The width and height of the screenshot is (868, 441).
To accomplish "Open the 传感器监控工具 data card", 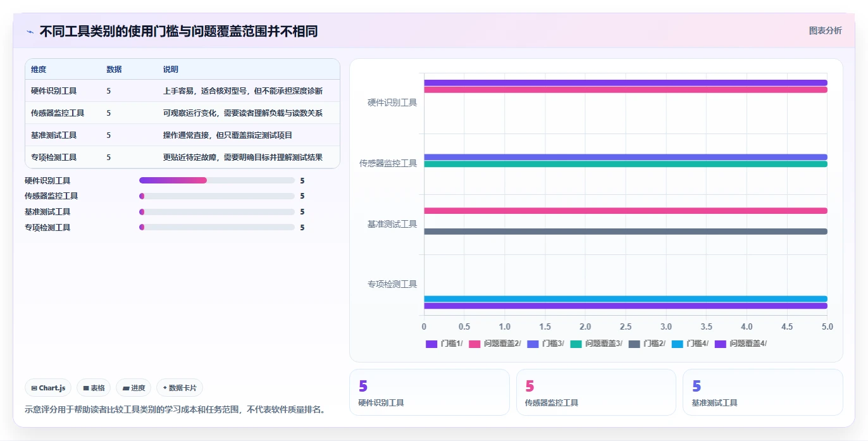I will [x=596, y=392].
